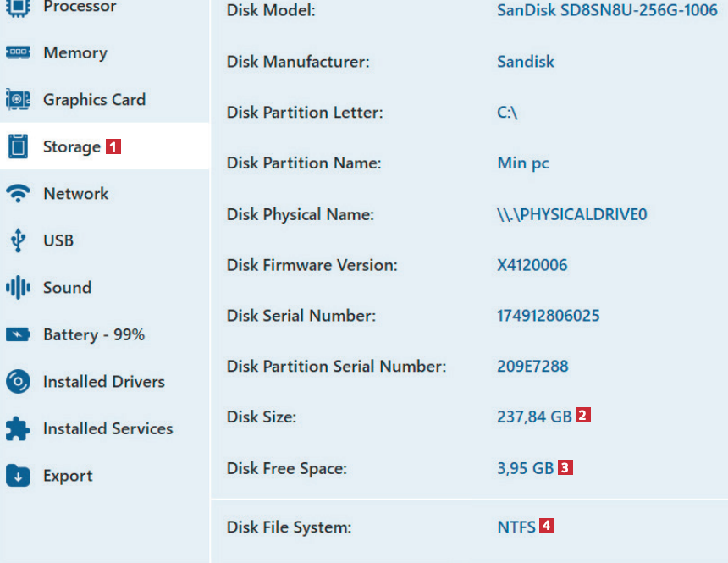Image resolution: width=728 pixels, height=563 pixels.
Task: Open the Battery - 99% section
Action: click(94, 334)
